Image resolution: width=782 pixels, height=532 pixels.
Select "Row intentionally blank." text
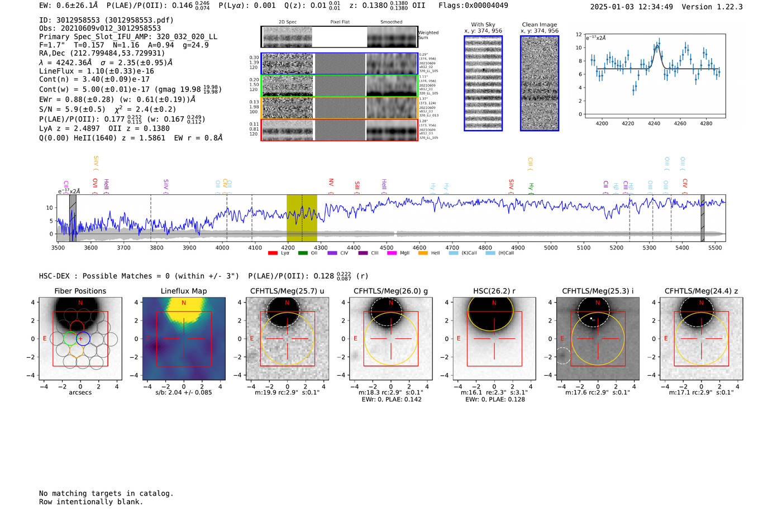click(x=91, y=502)
